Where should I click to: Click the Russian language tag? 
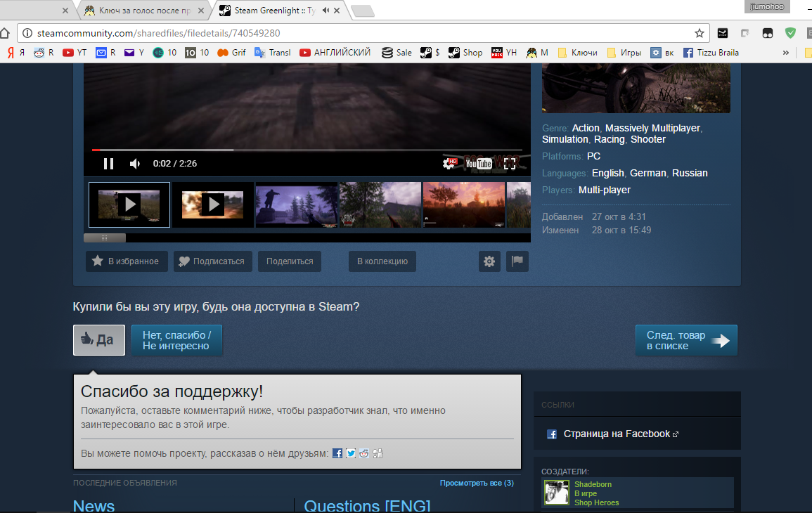690,173
